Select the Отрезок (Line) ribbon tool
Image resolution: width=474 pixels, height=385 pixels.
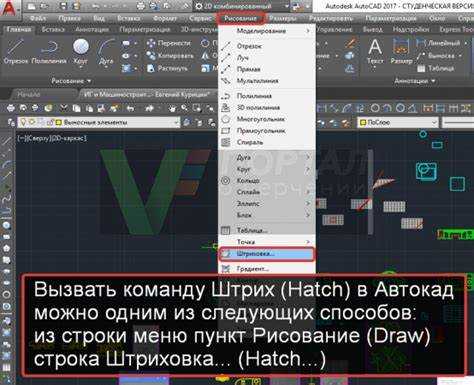coord(15,51)
